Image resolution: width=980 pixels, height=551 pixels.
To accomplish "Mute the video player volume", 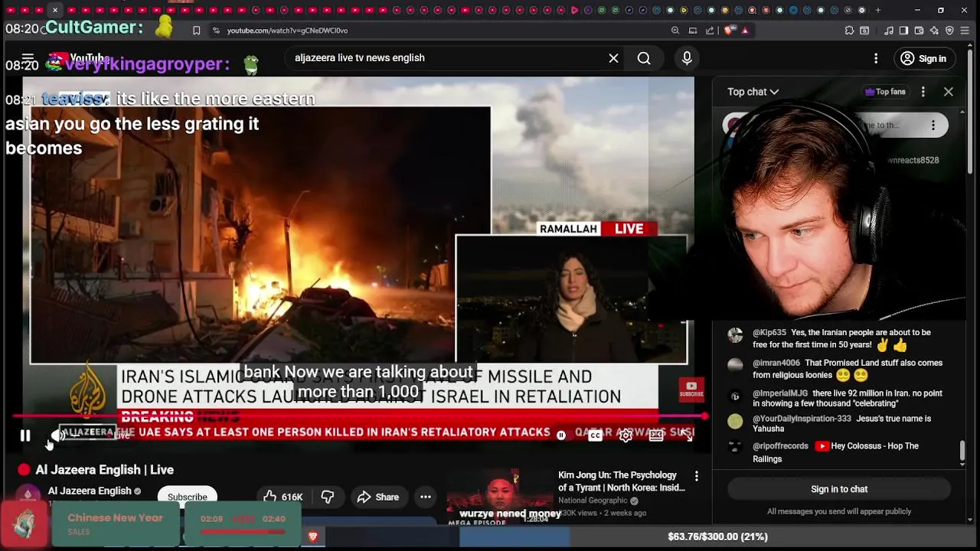I will click(x=57, y=435).
